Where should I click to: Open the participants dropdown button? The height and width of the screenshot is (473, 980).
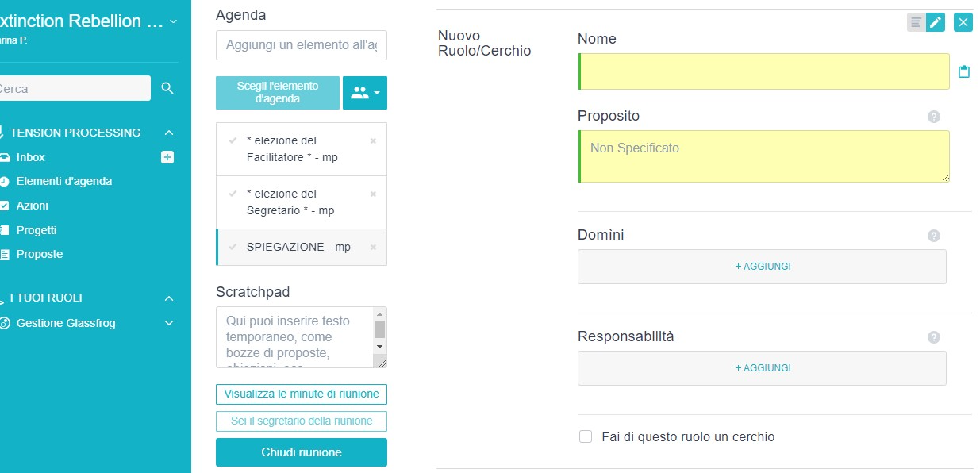tap(365, 93)
